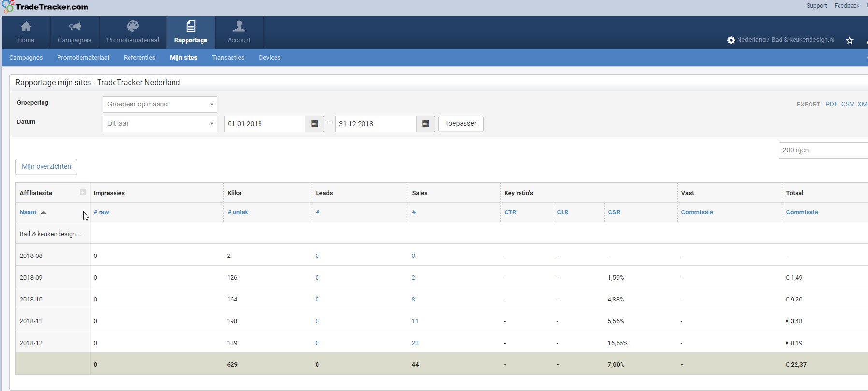Select the Mijn sites sub-tab
The image size is (868, 391).
click(x=184, y=57)
